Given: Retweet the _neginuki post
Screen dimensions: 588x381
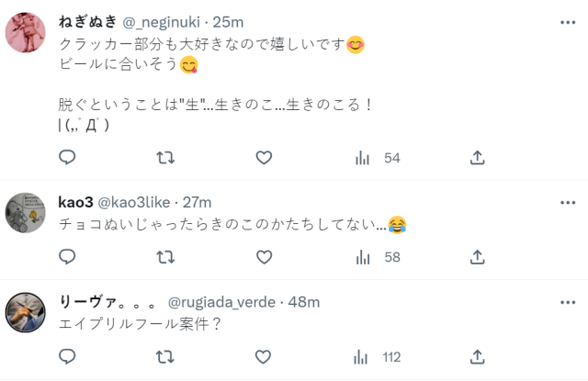Looking at the screenshot, I should tap(165, 158).
